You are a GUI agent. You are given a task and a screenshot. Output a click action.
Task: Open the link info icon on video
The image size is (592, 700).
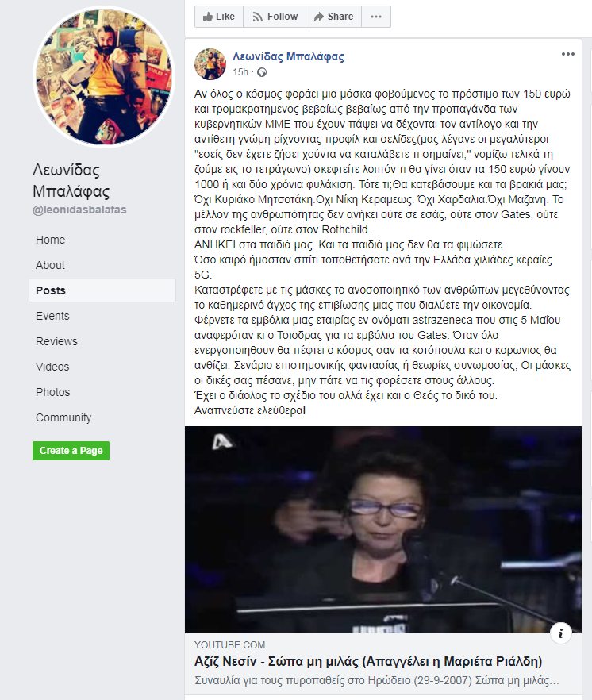click(x=561, y=633)
